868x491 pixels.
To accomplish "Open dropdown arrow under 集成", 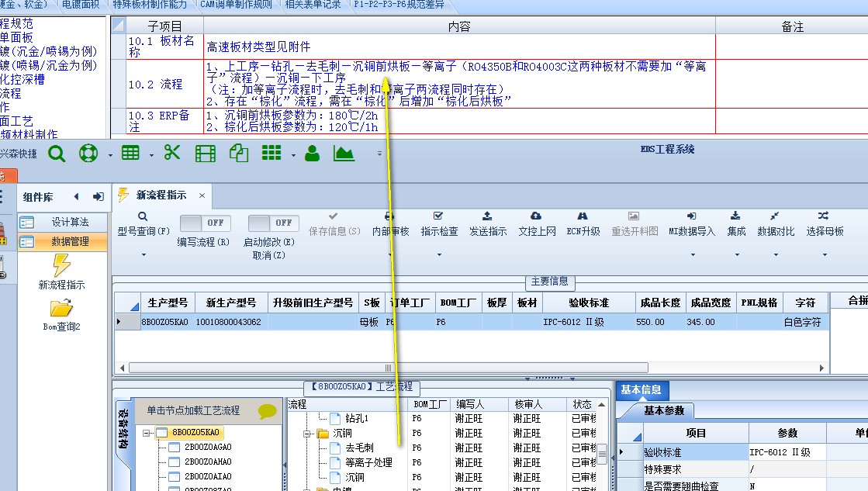I will 737,254.
